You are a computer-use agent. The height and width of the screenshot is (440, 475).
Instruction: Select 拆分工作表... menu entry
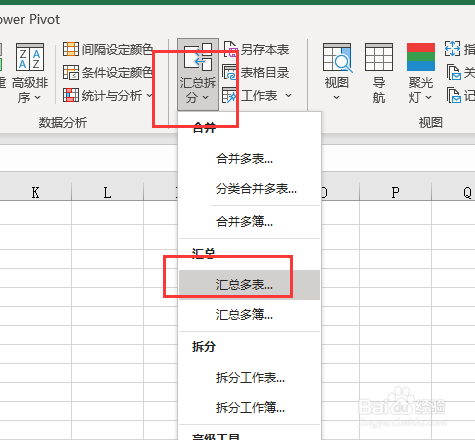click(x=249, y=378)
